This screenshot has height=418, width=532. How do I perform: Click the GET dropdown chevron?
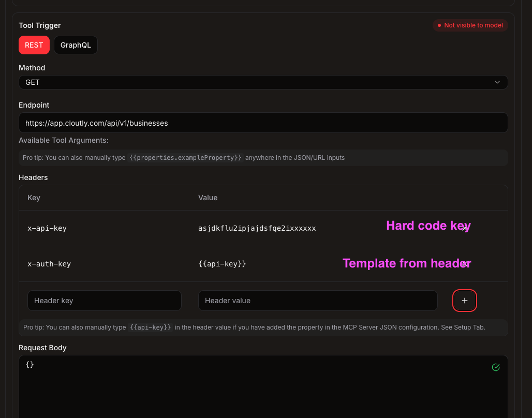(x=497, y=82)
